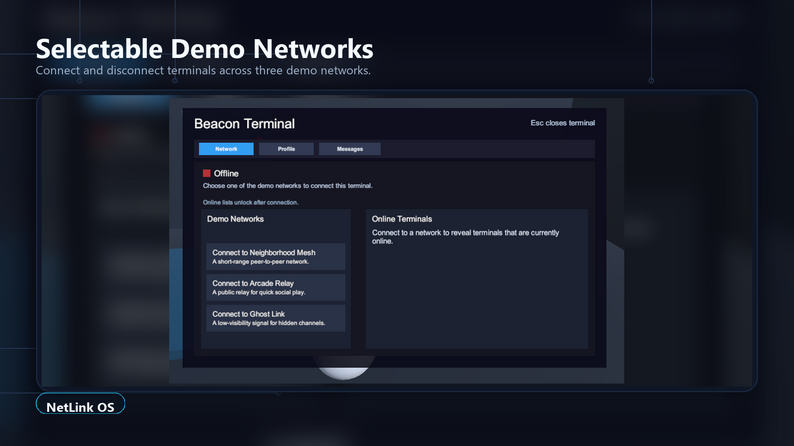Screen dimensions: 794x446
Task: Click the 'Demo Networks' panel heading
Action: click(235, 219)
